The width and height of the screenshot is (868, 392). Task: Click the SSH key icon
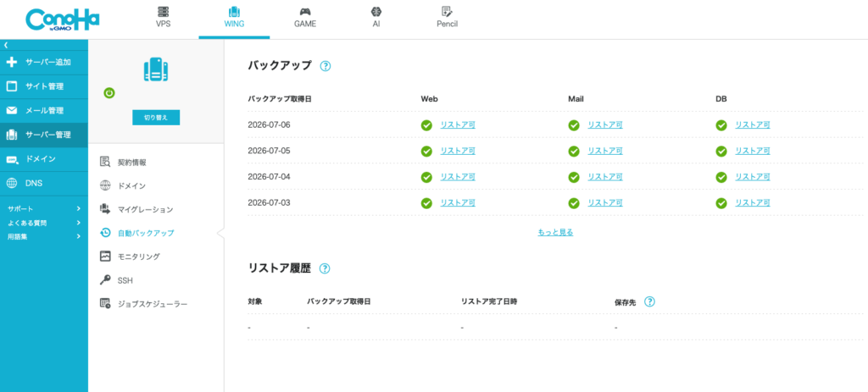[105, 280]
